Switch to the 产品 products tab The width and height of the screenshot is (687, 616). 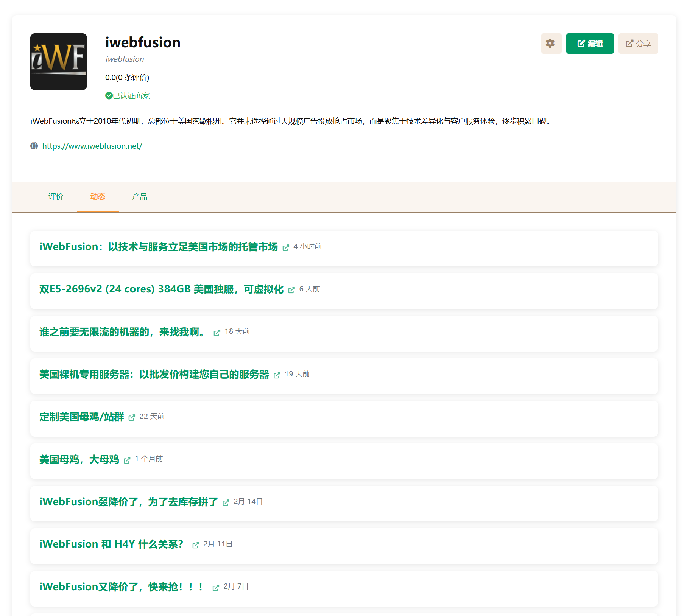(x=140, y=196)
